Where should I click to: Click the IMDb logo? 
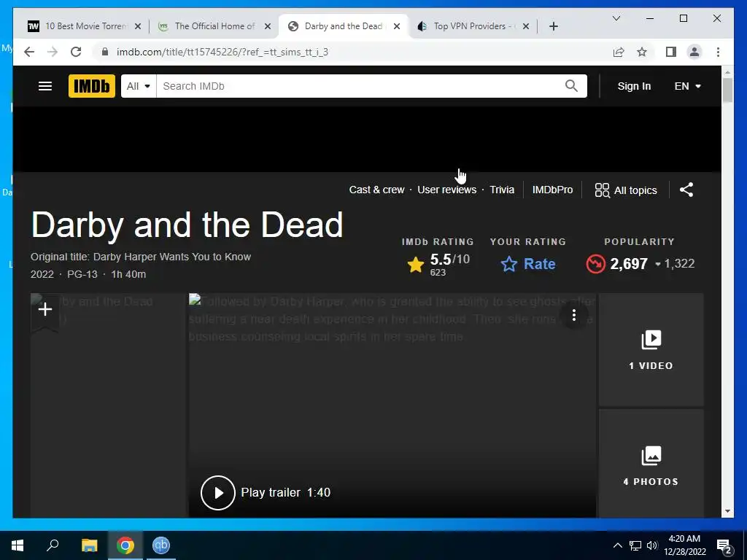tap(91, 86)
